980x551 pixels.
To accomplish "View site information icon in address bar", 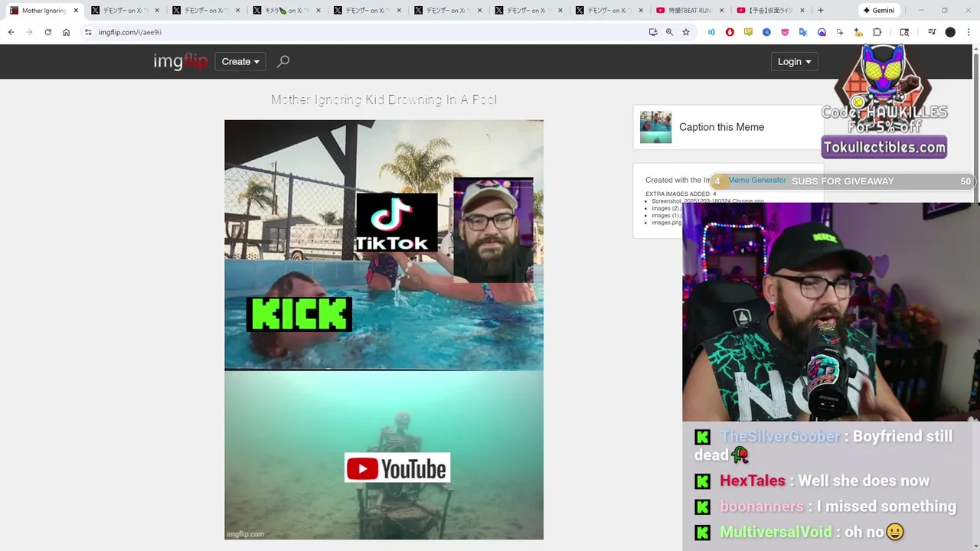I will click(88, 32).
